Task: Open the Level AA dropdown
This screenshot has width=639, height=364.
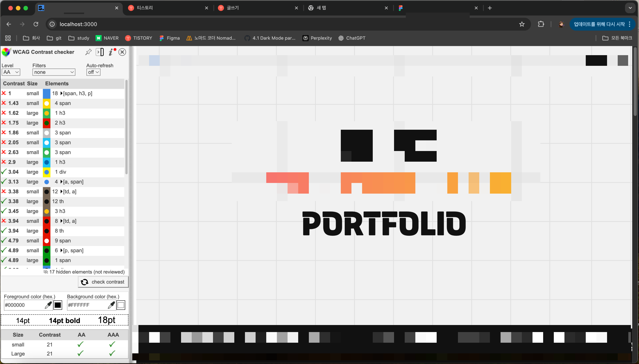Action: coord(11,72)
